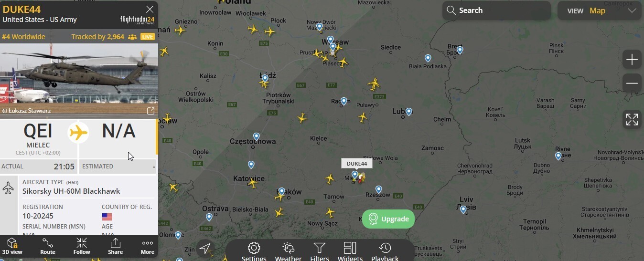
Task: Open map Settings
Action: [x=254, y=251]
